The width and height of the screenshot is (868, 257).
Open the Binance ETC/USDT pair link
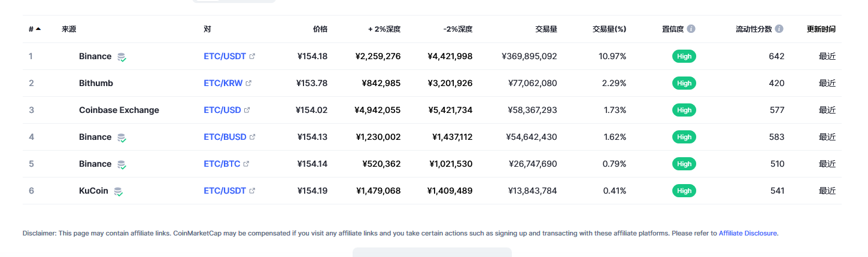(224, 56)
